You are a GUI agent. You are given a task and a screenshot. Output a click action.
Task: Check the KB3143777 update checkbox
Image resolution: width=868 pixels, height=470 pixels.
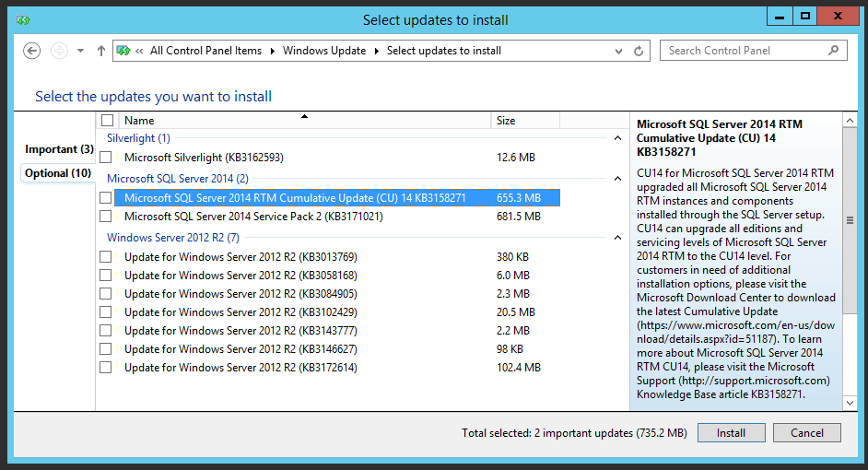click(x=105, y=331)
